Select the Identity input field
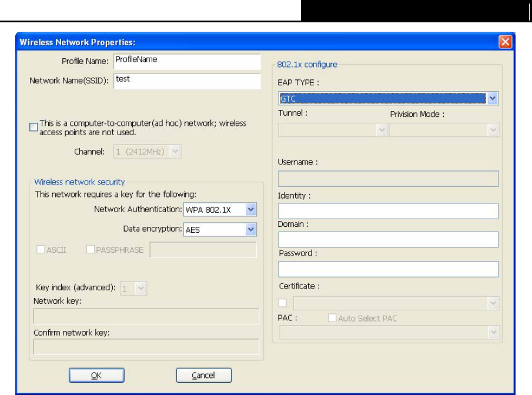 click(x=388, y=211)
